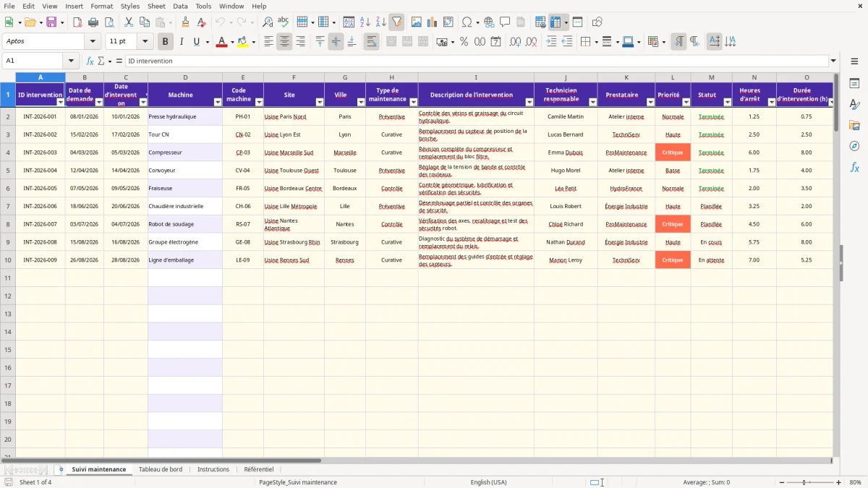The image size is (868, 488).
Task: Switch to the Tableau de bord sheet tab
Action: point(161,469)
